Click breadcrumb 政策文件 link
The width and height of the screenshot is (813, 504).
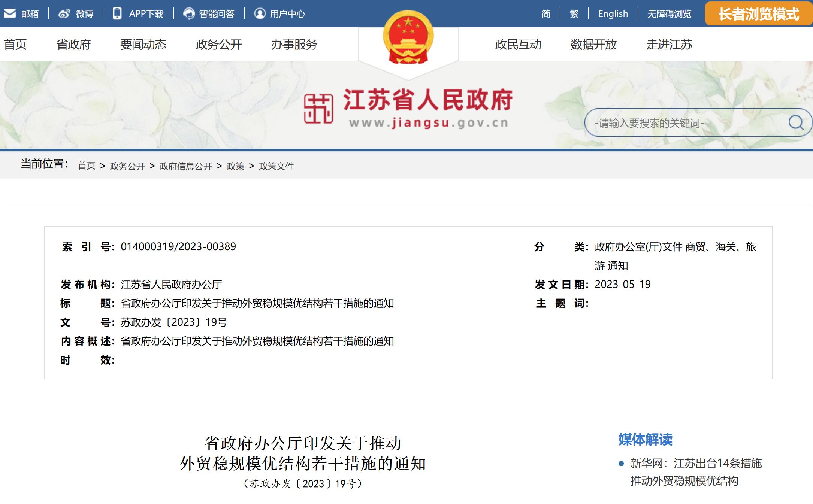tap(276, 166)
